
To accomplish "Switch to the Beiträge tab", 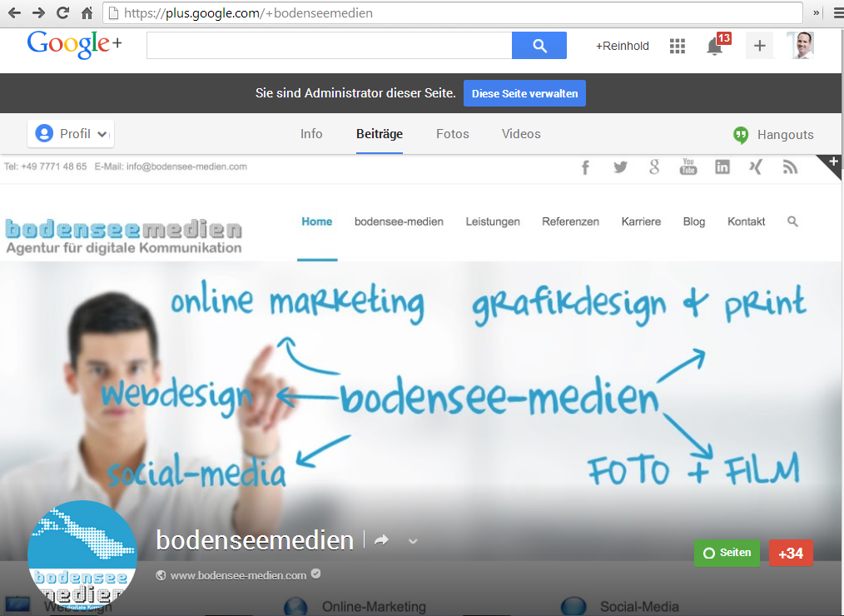I will coord(380,133).
